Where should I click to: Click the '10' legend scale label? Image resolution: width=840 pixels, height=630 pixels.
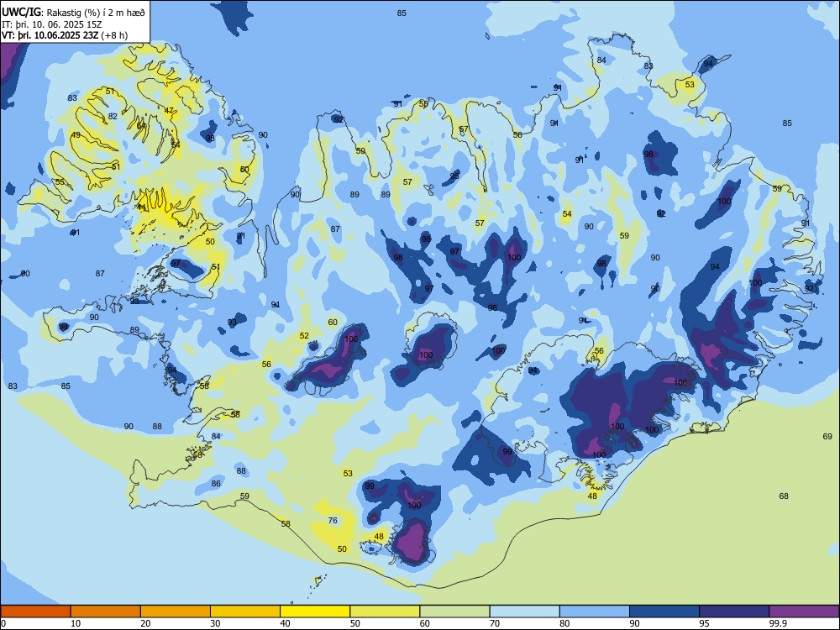coord(76,623)
